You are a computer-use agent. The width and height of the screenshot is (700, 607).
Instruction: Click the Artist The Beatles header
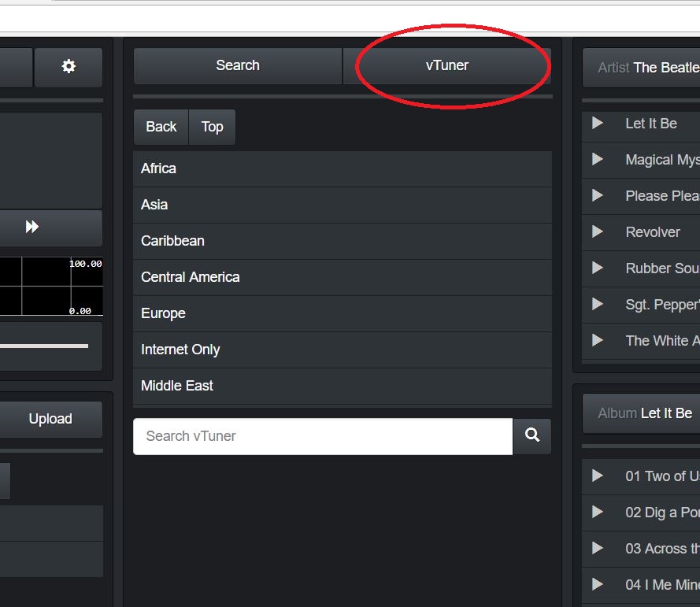pos(642,68)
